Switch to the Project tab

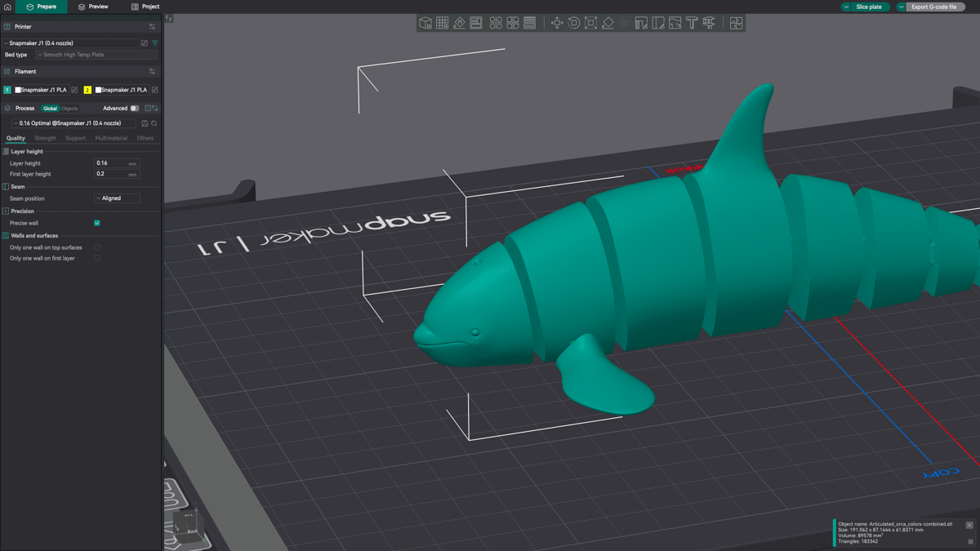tap(145, 7)
